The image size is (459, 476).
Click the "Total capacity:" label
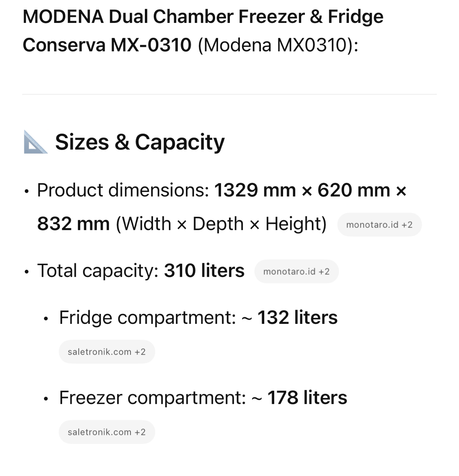98,271
